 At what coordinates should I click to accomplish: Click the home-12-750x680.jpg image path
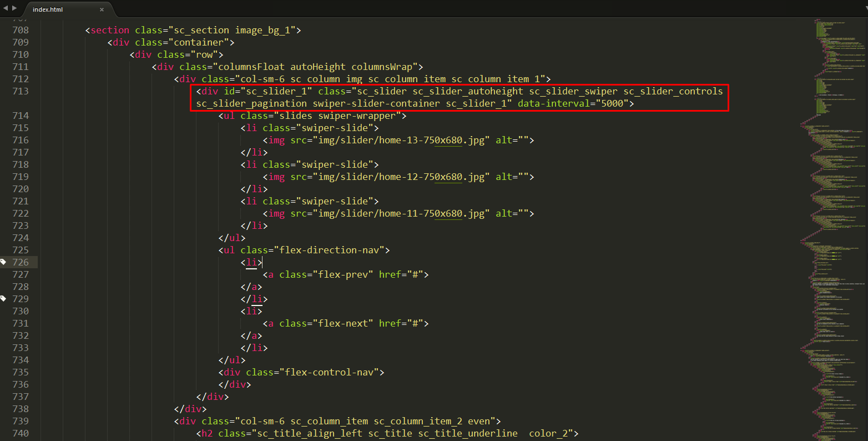click(x=401, y=177)
